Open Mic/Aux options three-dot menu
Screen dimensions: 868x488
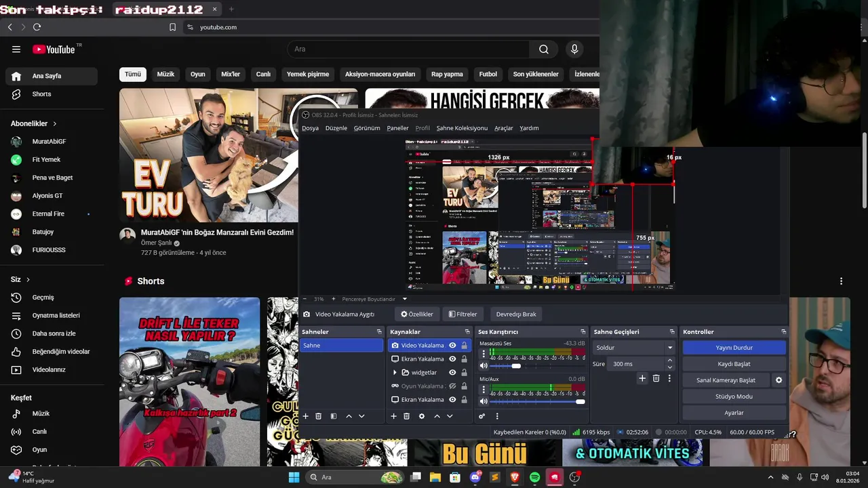click(x=484, y=389)
